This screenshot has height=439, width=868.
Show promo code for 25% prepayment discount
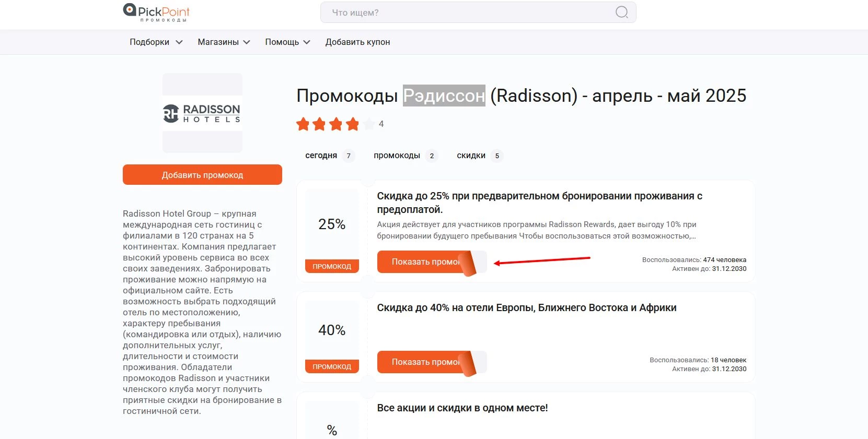431,262
